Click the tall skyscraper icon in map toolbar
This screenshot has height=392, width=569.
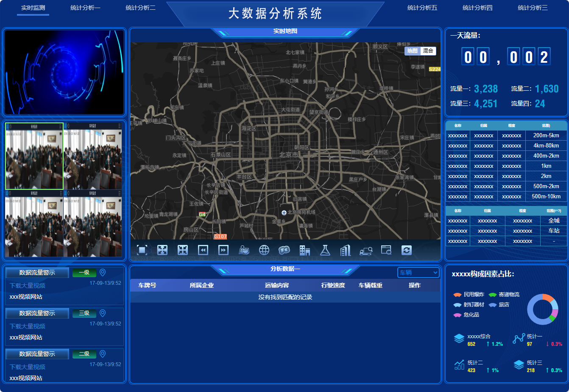click(346, 250)
